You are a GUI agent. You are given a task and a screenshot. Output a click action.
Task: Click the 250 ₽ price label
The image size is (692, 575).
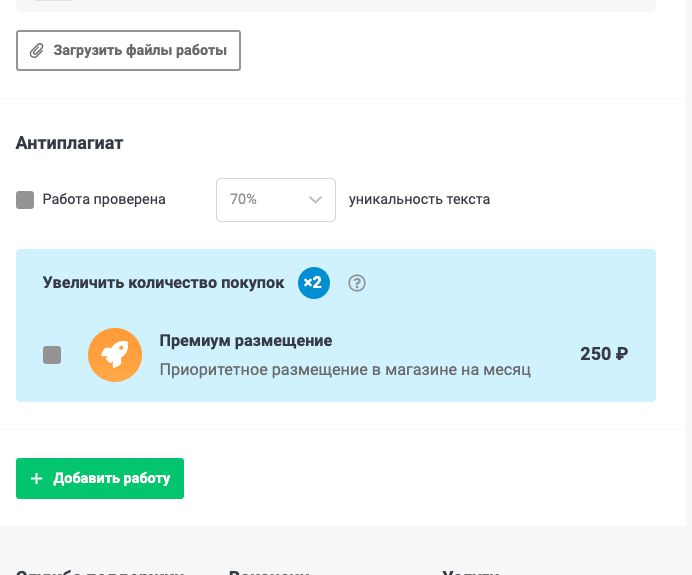pos(603,354)
